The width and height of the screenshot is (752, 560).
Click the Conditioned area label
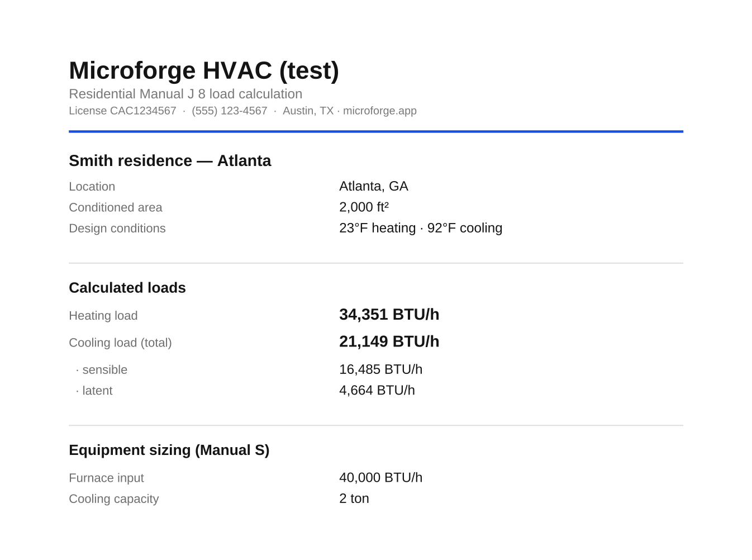pos(116,207)
